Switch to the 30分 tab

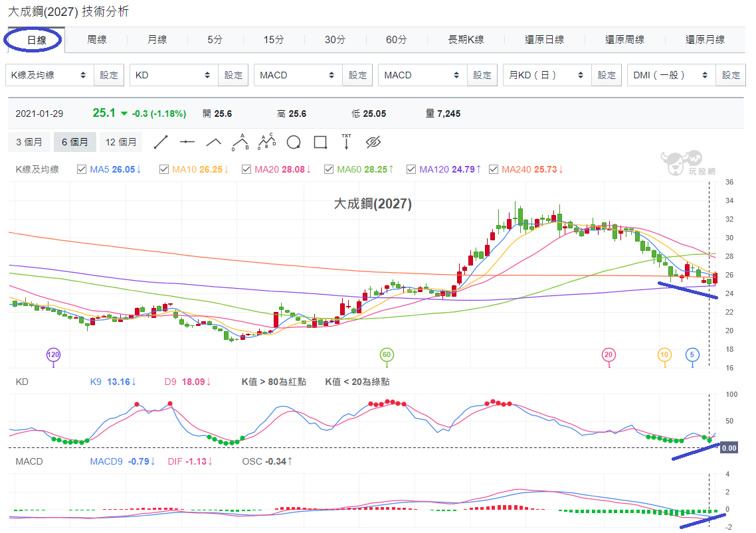click(335, 40)
